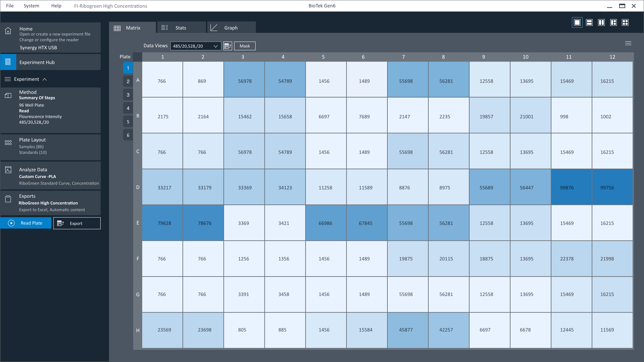Select the three-pane layout icon
The image size is (644, 362).
click(613, 22)
